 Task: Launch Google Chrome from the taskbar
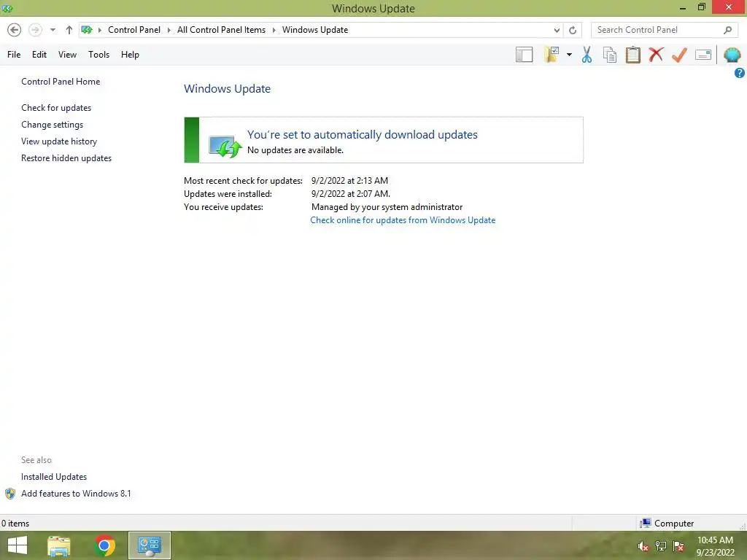click(105, 545)
